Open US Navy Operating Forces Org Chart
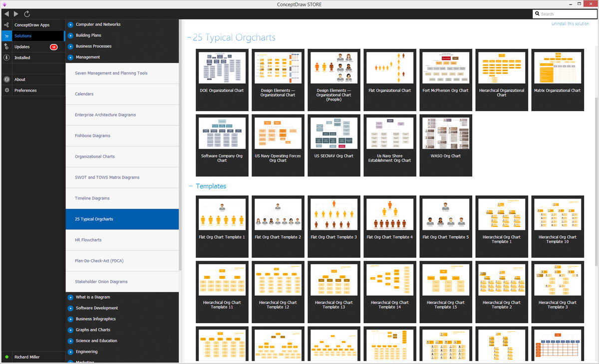 [x=278, y=145]
